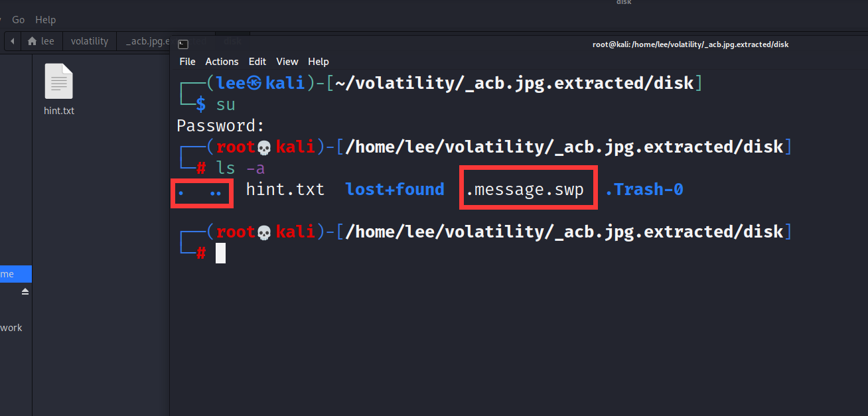The height and width of the screenshot is (416, 868).
Task: Open the terminal's Help menu
Action: (319, 61)
